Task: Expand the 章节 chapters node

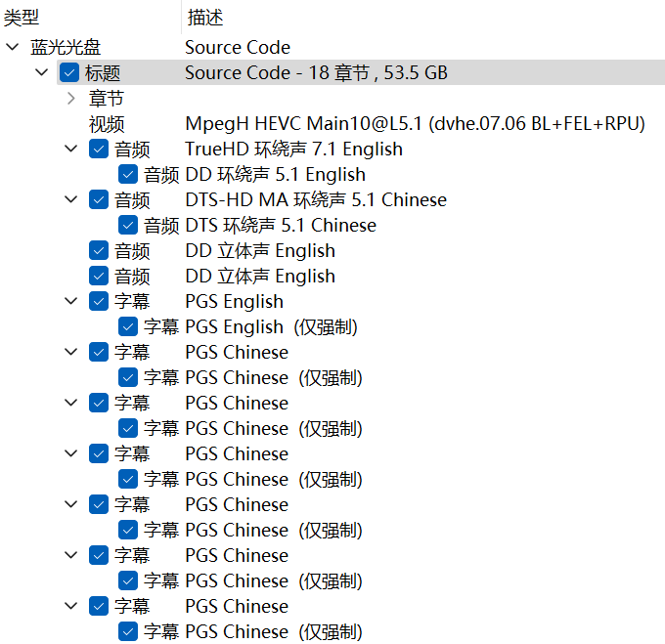Action: coord(71,99)
